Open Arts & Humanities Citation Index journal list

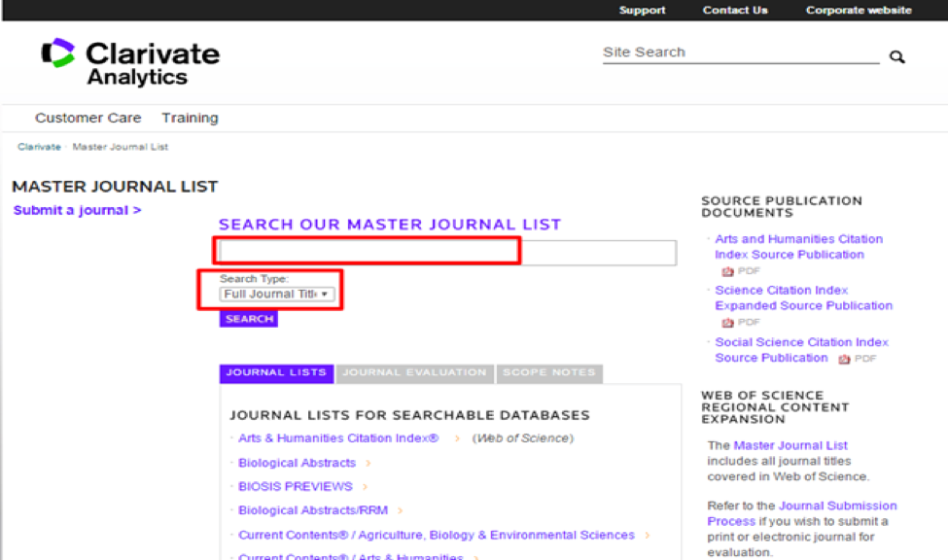point(338,438)
